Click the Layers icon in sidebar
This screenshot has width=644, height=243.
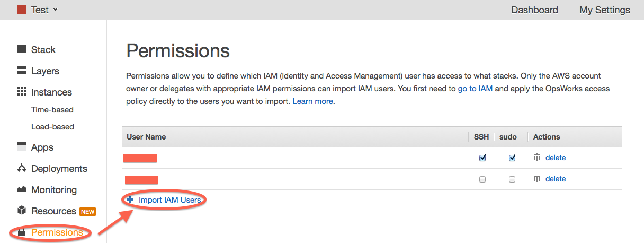(22, 71)
